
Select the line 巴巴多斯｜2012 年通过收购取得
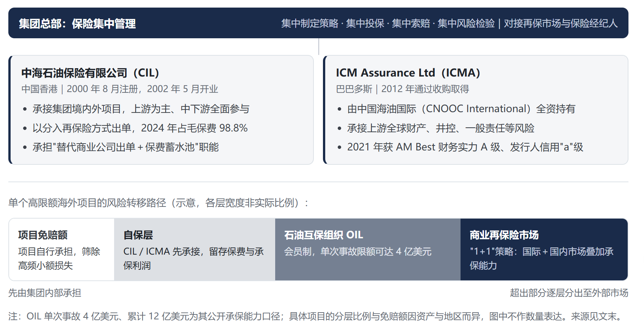click(x=403, y=89)
